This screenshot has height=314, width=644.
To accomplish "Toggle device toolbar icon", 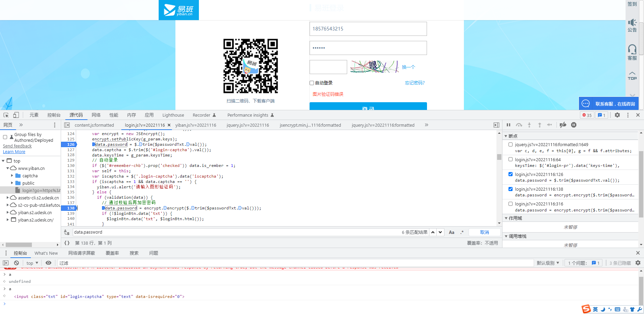I will [16, 115].
